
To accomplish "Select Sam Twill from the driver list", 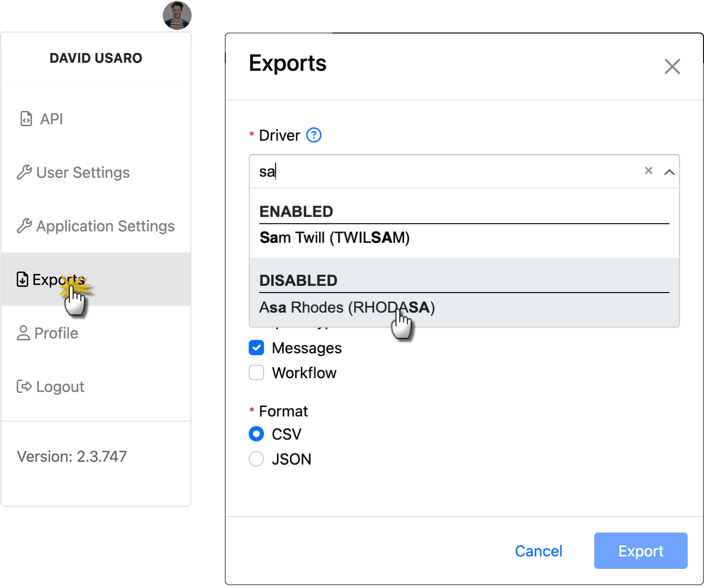I will [335, 238].
